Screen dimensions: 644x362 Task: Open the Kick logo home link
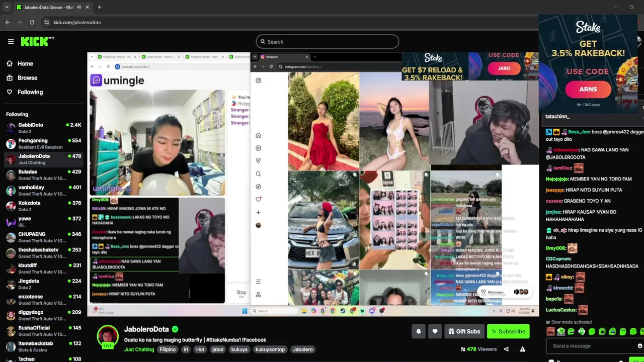click(36, 42)
